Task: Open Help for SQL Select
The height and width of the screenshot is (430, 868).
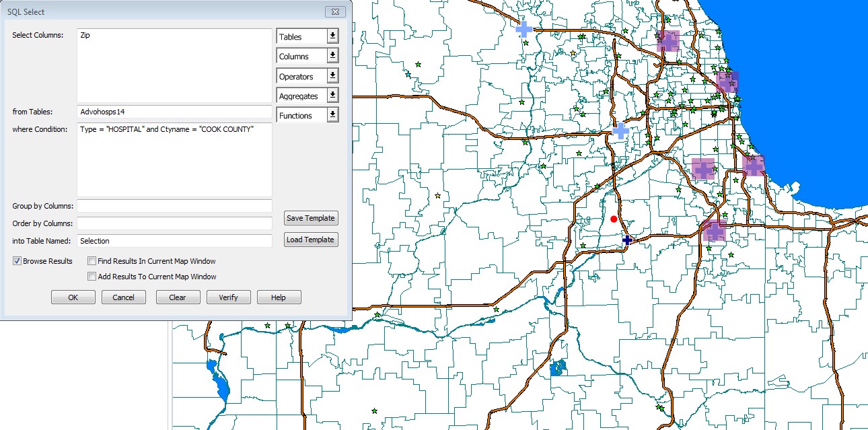Action: pyautogui.click(x=279, y=297)
